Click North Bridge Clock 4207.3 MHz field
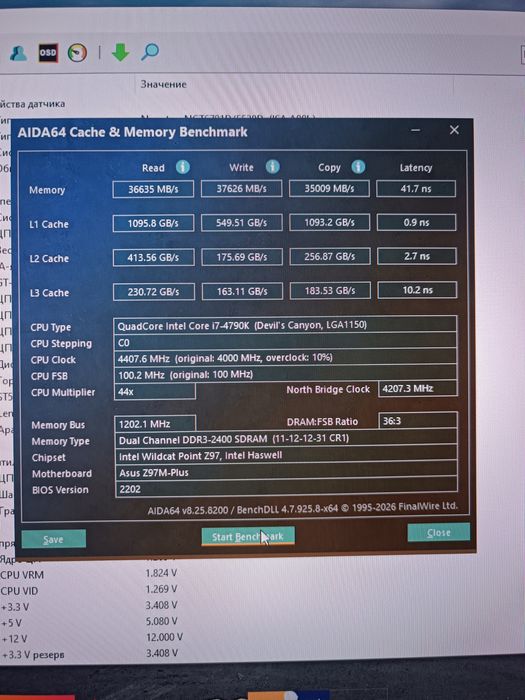525x700 pixels. 418,388
